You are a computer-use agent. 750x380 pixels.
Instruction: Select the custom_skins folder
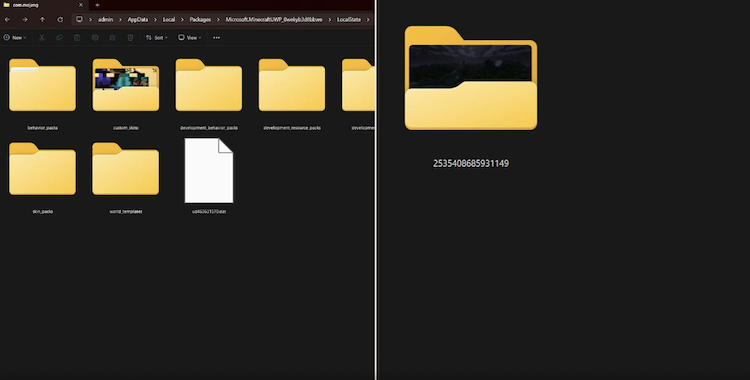[126, 94]
